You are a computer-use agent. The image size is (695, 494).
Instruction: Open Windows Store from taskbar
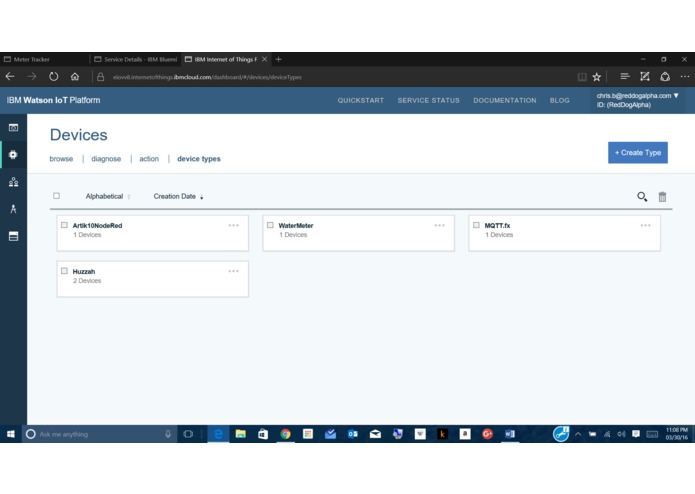[x=263, y=434]
